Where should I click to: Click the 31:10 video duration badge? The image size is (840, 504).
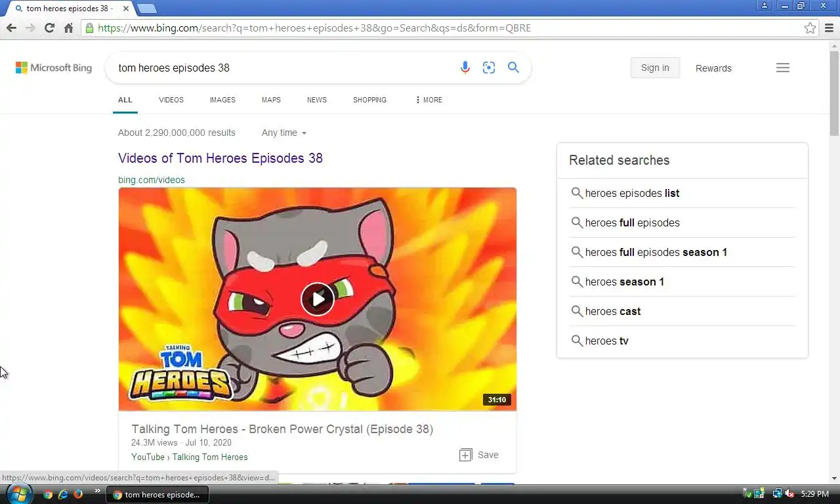click(x=497, y=400)
